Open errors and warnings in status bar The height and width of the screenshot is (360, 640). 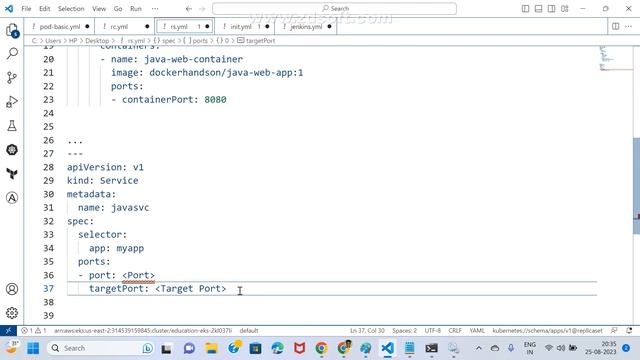[34, 331]
